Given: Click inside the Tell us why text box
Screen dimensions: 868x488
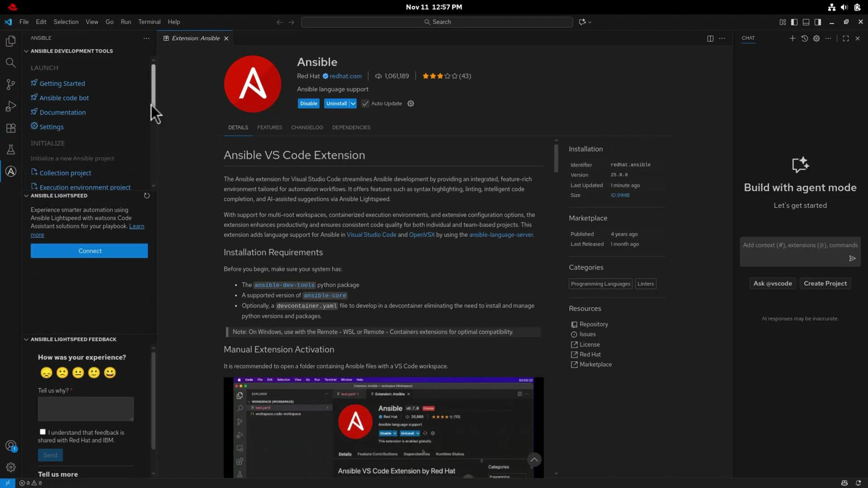Looking at the screenshot, I should click(85, 408).
